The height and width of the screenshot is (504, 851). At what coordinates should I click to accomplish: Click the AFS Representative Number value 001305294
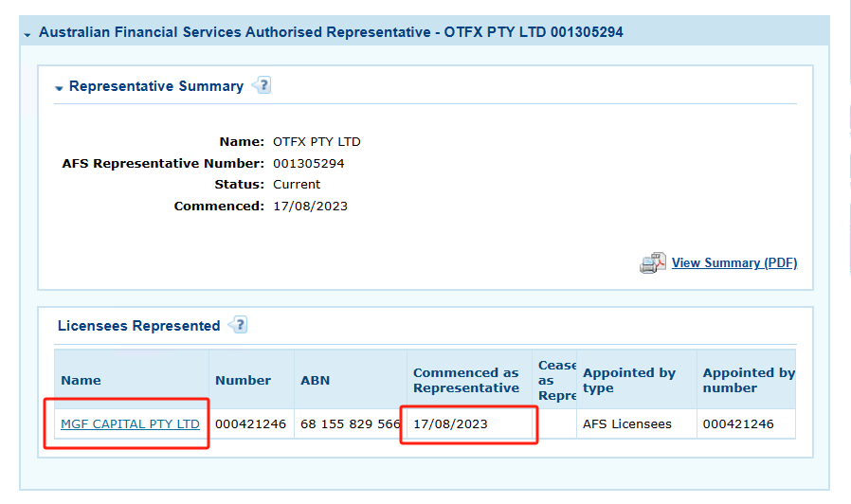pyautogui.click(x=308, y=163)
